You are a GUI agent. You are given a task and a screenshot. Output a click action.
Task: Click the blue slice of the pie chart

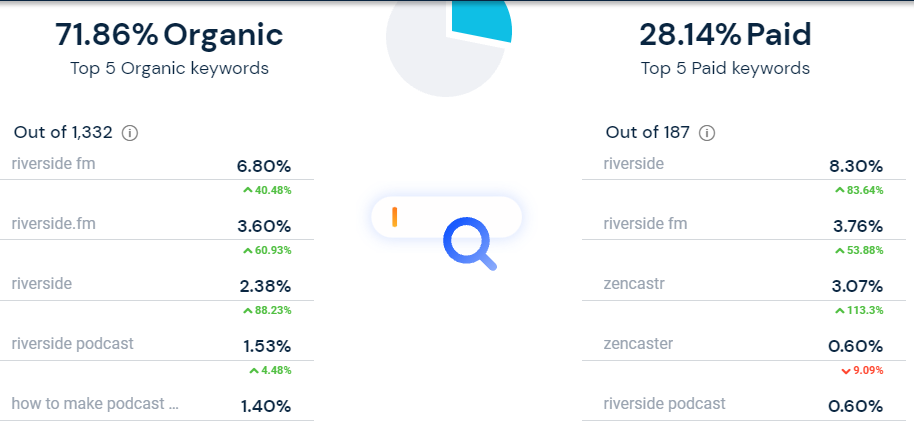pyautogui.click(x=481, y=20)
